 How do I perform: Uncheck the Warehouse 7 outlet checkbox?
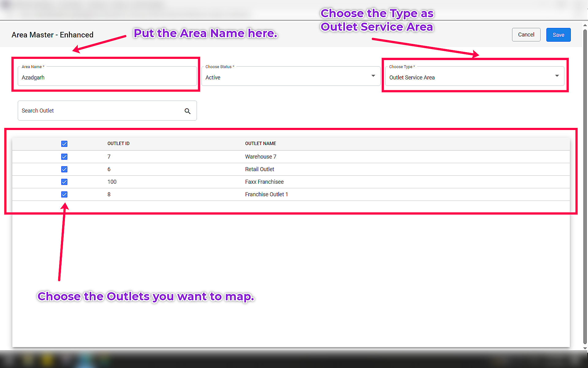pyautogui.click(x=64, y=157)
